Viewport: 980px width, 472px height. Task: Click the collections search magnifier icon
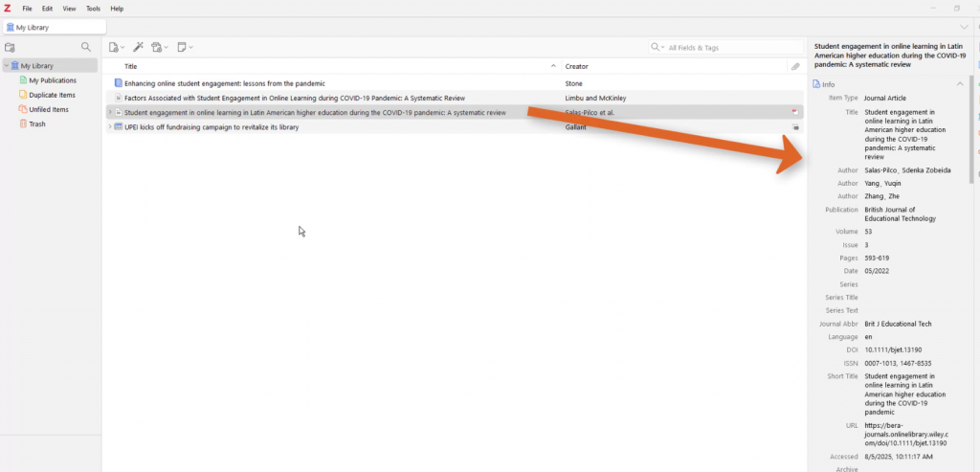tap(86, 47)
